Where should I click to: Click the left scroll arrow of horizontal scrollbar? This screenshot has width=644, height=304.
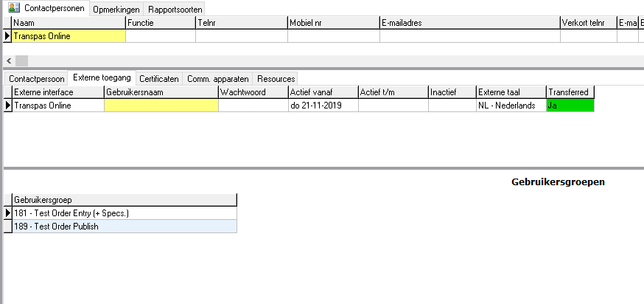[x=9, y=61]
